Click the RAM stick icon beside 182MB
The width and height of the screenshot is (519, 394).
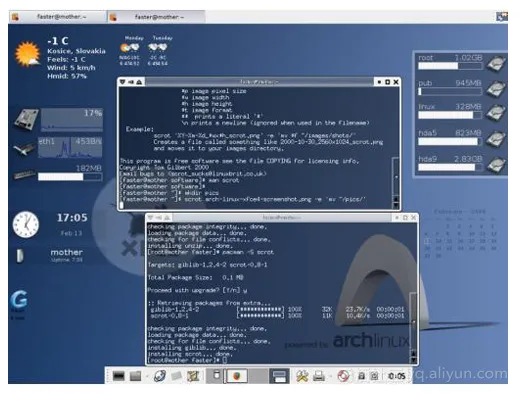tap(24, 174)
